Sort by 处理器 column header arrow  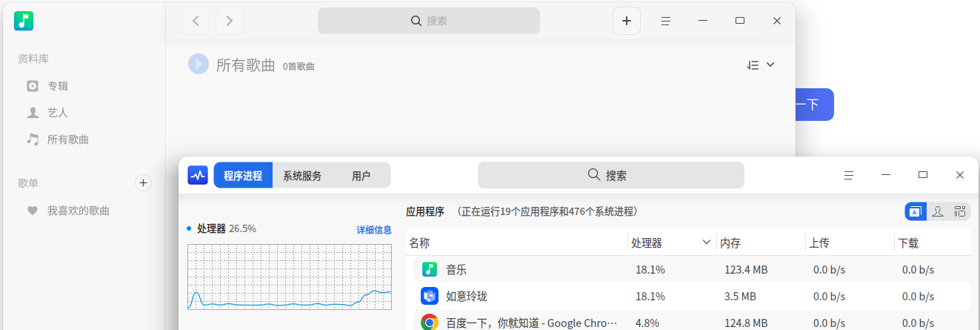[x=707, y=242]
